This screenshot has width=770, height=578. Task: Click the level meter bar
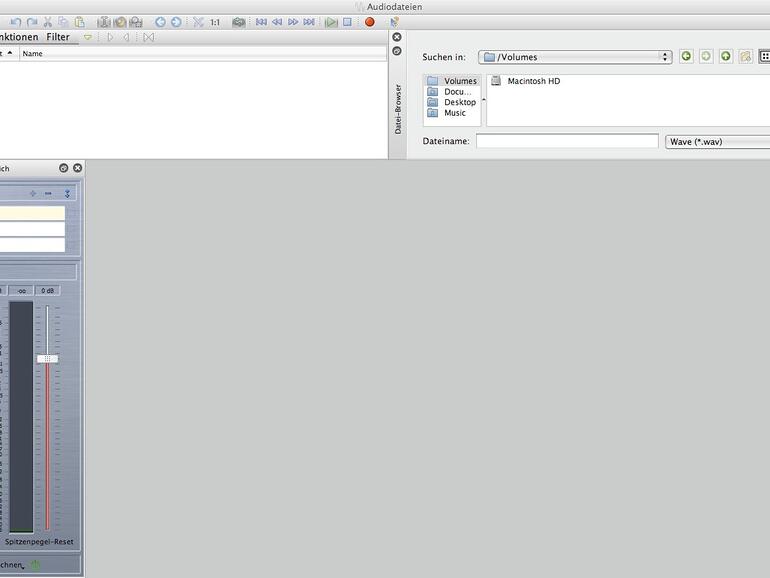21,417
